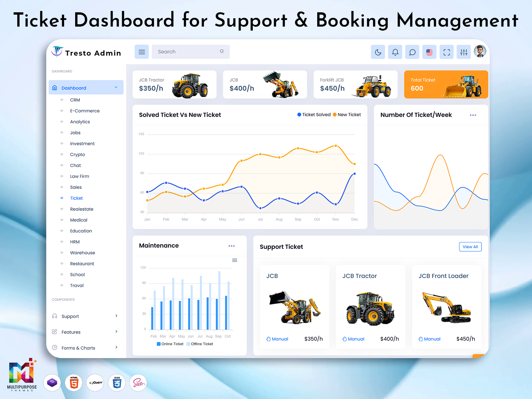Screen dimensions: 532x399
Task: Expand the Features menu arrow
Action: pos(116,332)
